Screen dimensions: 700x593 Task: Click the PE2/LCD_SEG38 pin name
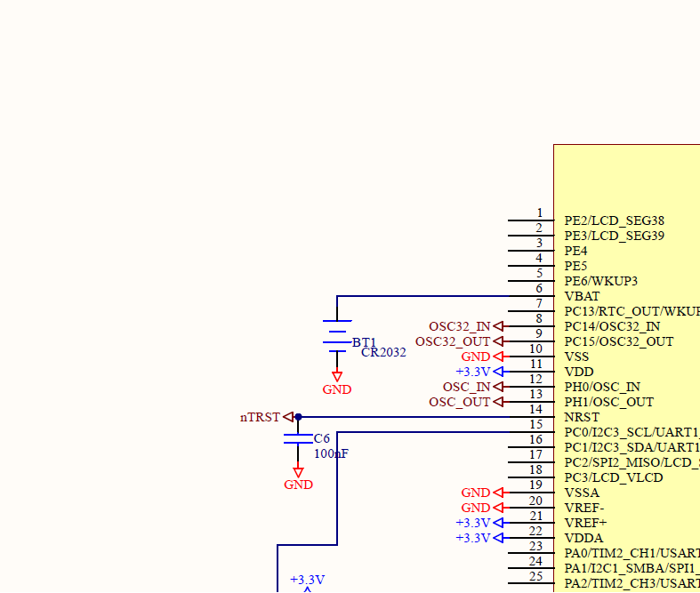(x=615, y=220)
